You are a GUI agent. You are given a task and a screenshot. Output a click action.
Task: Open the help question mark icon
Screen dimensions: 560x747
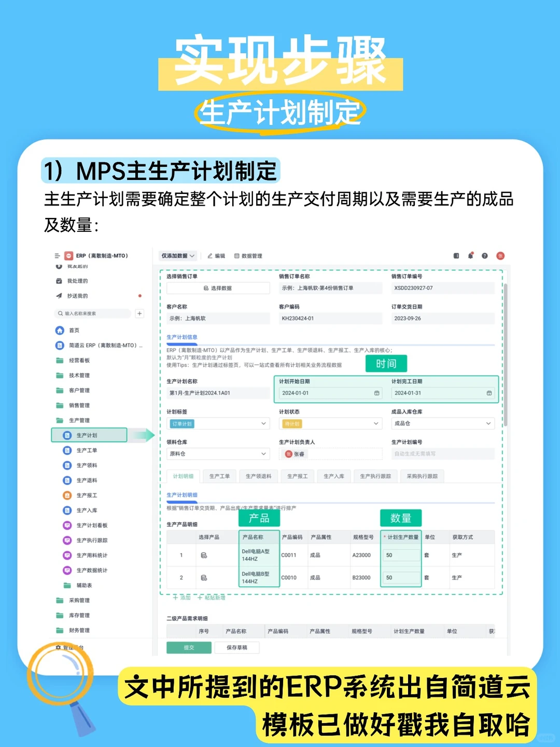coord(485,255)
